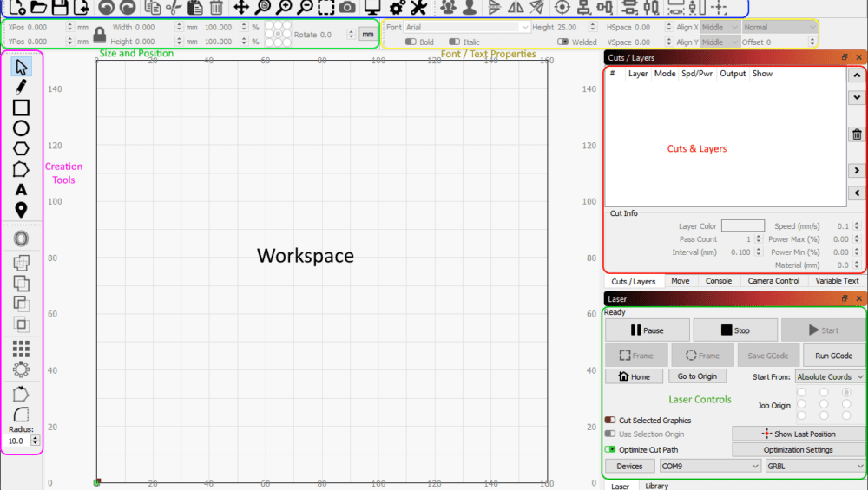
Task: Click the Zoom Out magnifier icon
Action: (x=305, y=7)
